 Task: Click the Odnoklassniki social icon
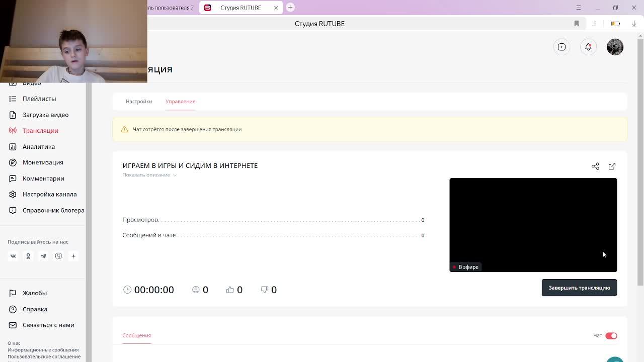[28, 256]
